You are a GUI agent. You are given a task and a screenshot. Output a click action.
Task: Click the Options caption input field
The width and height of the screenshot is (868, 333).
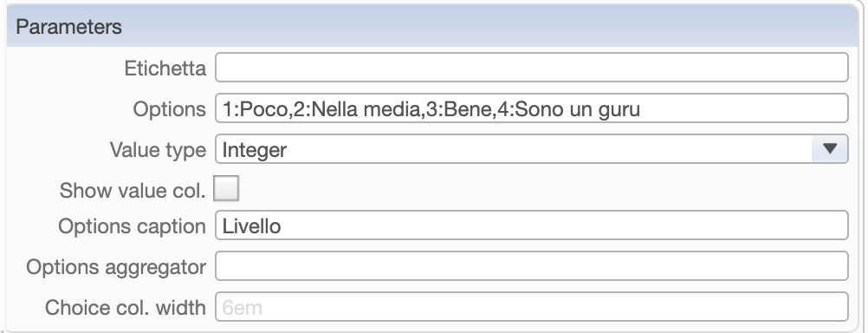[531, 225]
